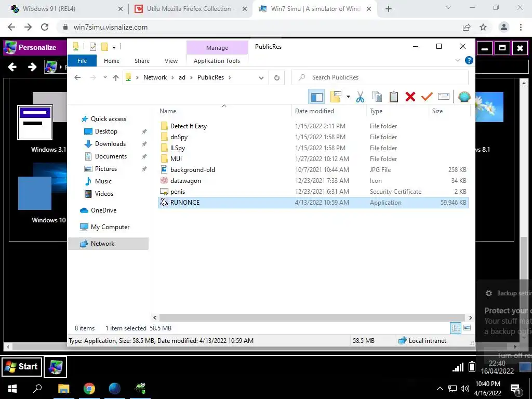Expand address bar history dropdown
Viewport: 532px width, 399px height.
[x=261, y=78]
